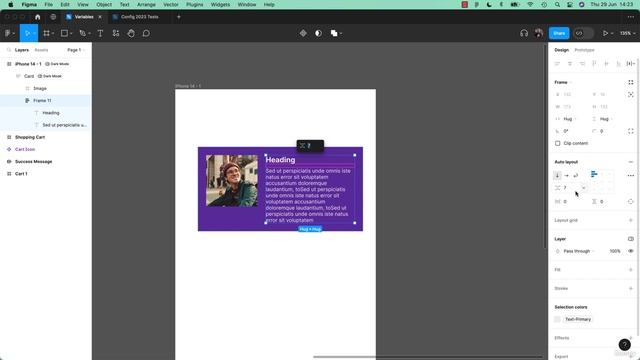The width and height of the screenshot is (640, 360).
Task: Add a Fill with plus button
Action: tap(631, 270)
